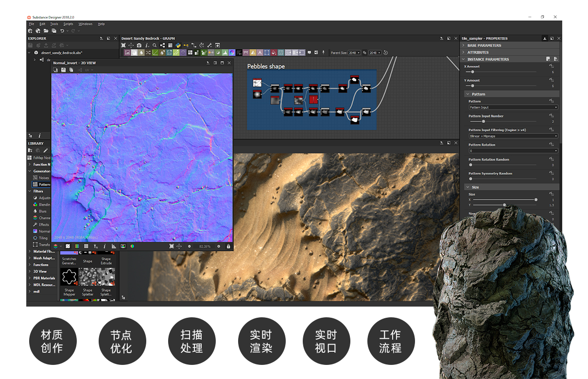Screen dimensions: 588x379
Task: Open the Bilinear + Mipmaps filtering dropdown
Action: 513,136
